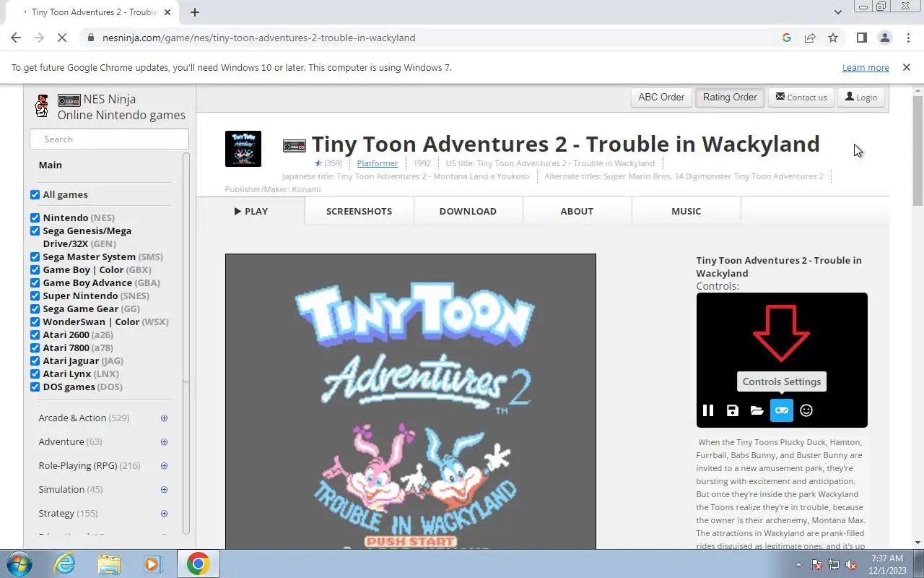Click the NES controller icon beside game title
924x578 pixels.
click(294, 145)
